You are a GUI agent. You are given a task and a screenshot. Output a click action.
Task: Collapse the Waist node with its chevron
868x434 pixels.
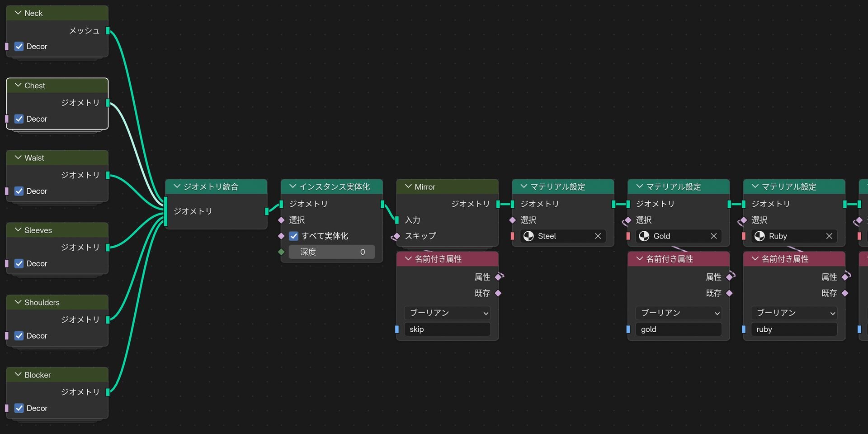[18, 157]
